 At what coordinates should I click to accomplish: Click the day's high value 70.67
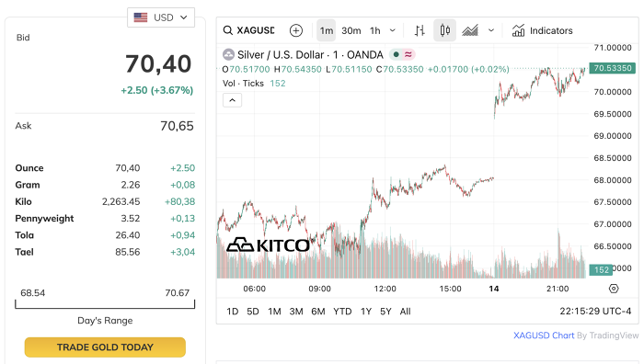point(177,293)
